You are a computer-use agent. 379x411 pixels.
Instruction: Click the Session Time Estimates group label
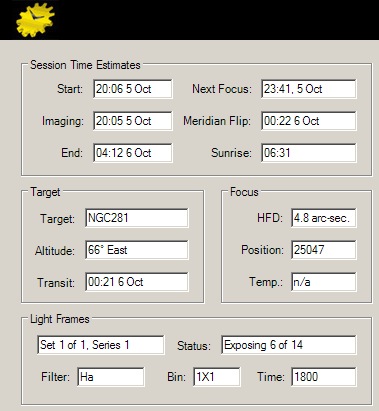click(x=85, y=65)
